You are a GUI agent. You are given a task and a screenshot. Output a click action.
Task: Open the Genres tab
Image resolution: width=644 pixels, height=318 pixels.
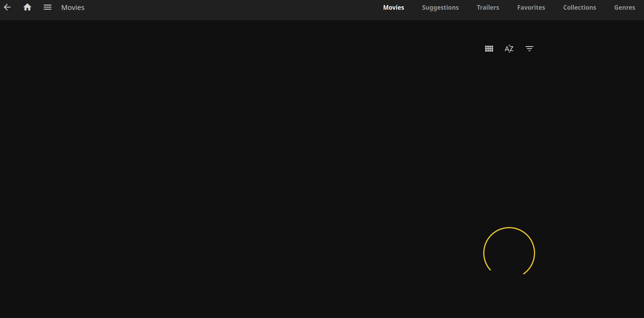[x=625, y=7]
